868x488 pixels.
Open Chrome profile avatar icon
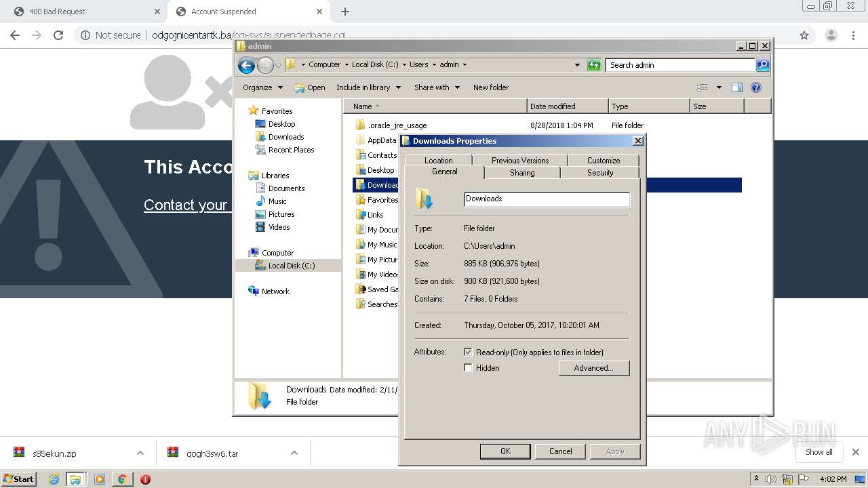[831, 35]
